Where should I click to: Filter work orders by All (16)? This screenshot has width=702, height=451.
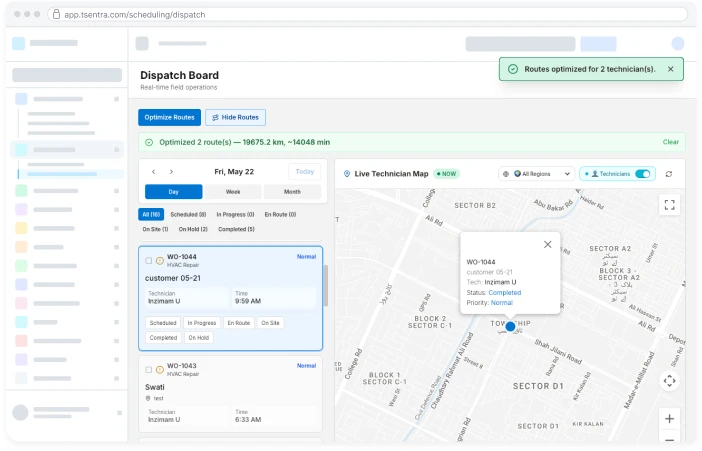(151, 215)
